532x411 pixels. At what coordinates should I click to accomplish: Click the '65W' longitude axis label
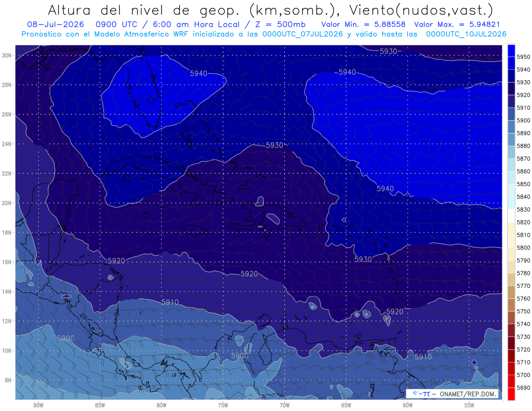346,405
